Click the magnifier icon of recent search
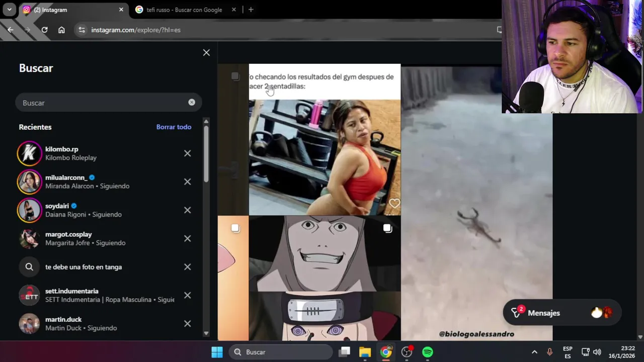The width and height of the screenshot is (644, 362). click(29, 267)
